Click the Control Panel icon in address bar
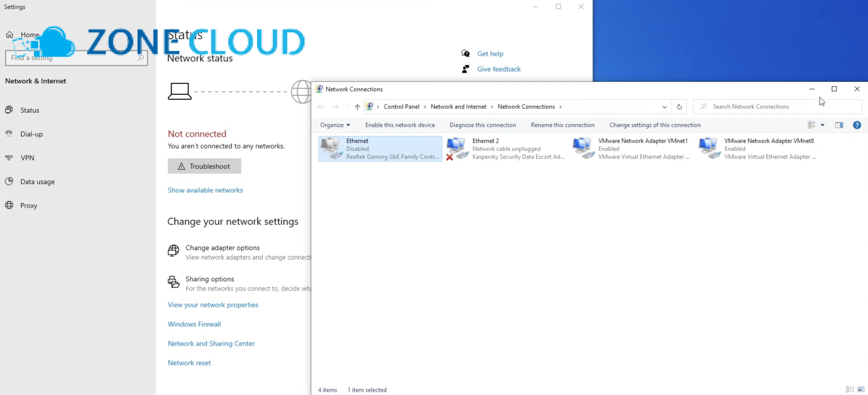The width and height of the screenshot is (868, 395). pos(370,106)
